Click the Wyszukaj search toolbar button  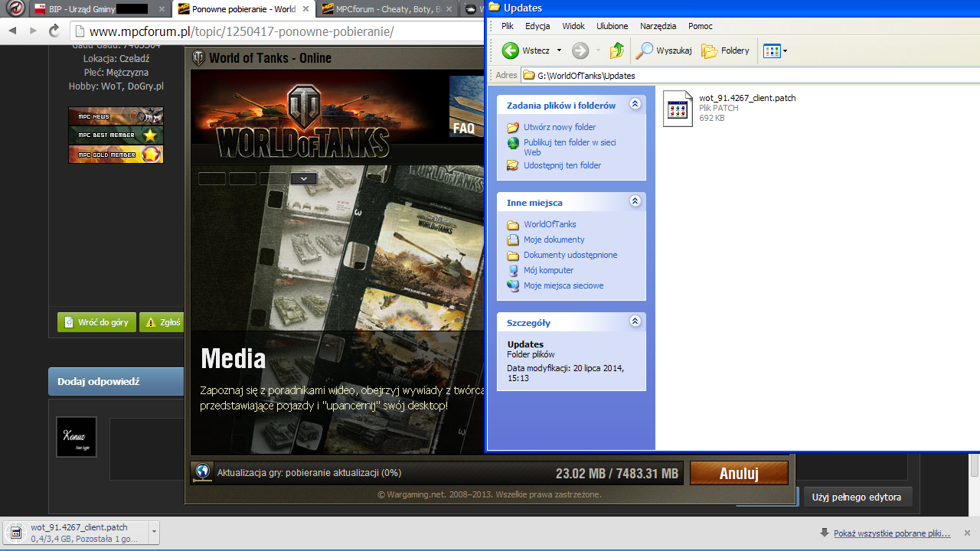click(x=665, y=51)
